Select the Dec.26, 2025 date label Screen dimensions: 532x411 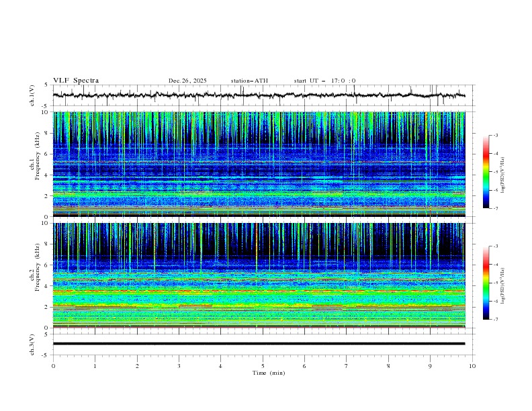click(187, 81)
